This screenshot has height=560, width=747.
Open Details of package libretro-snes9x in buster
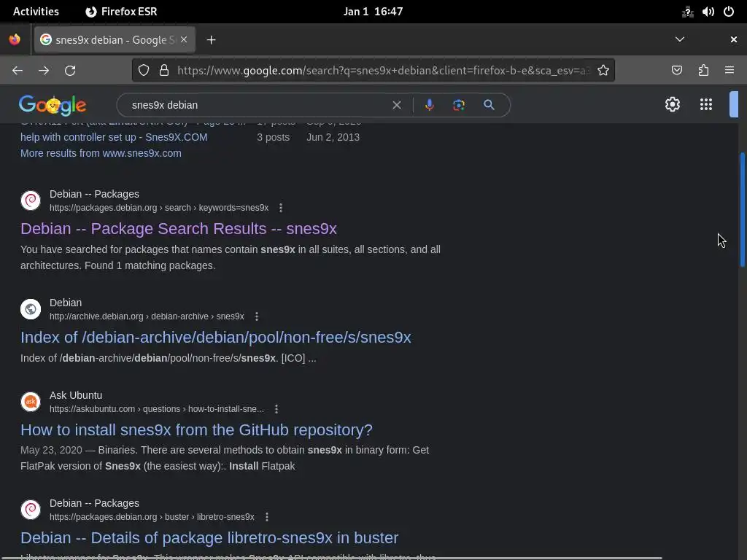(x=209, y=538)
